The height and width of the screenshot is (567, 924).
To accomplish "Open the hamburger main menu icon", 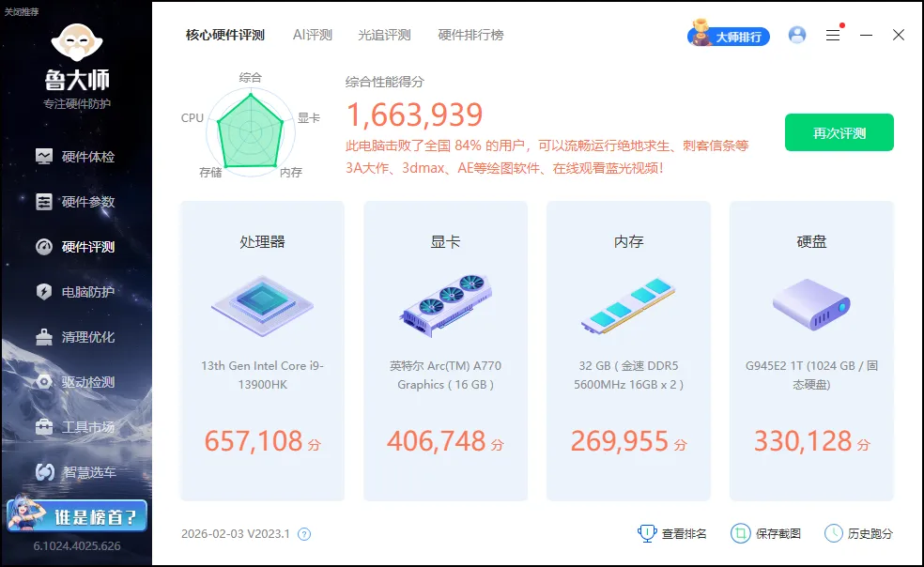I will click(x=833, y=36).
